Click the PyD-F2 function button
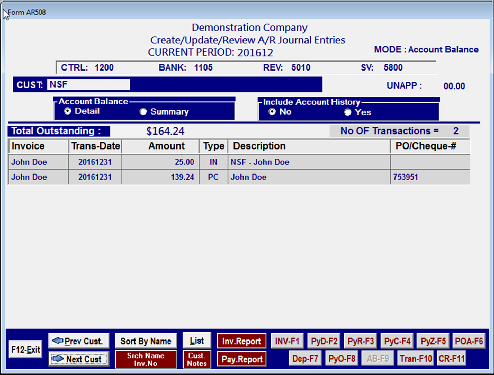The width and height of the screenshot is (494, 375). coord(324,341)
